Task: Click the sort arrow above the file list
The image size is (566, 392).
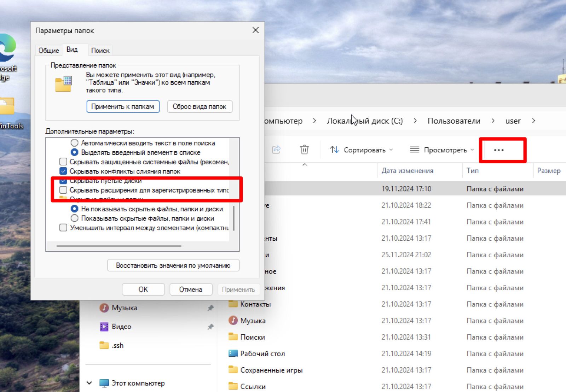Action: pyautogui.click(x=305, y=165)
